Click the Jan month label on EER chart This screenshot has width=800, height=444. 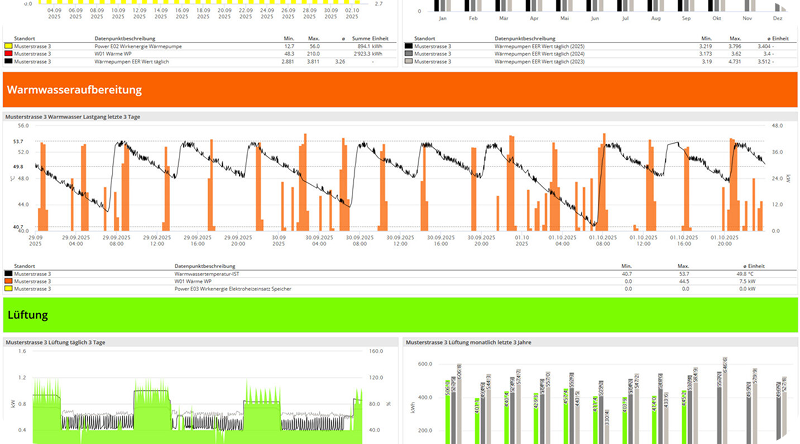click(x=442, y=18)
